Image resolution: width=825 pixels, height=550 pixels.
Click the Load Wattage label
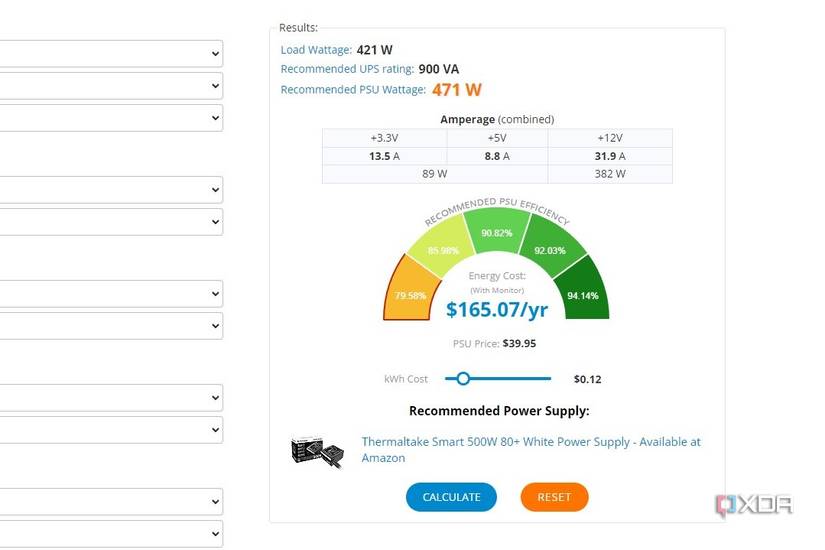tap(316, 49)
